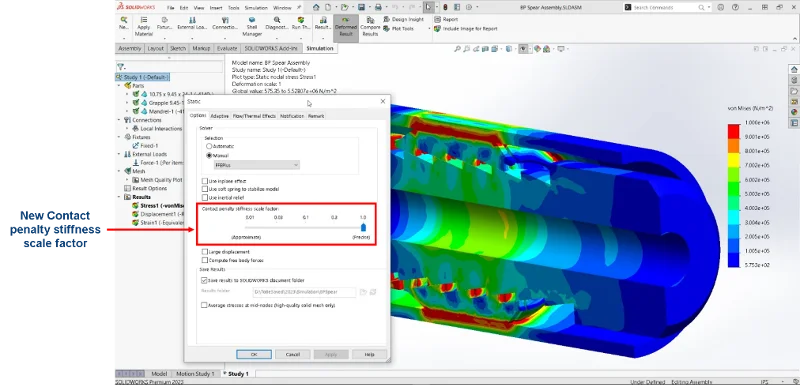Click Help in the Static dialog

[x=369, y=354]
